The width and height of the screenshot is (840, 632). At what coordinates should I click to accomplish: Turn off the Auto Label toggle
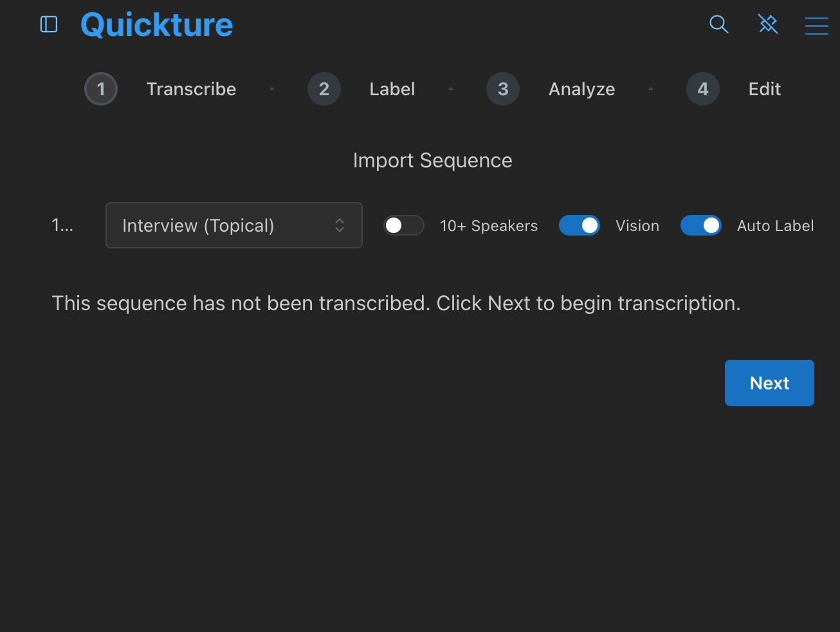[x=701, y=225]
